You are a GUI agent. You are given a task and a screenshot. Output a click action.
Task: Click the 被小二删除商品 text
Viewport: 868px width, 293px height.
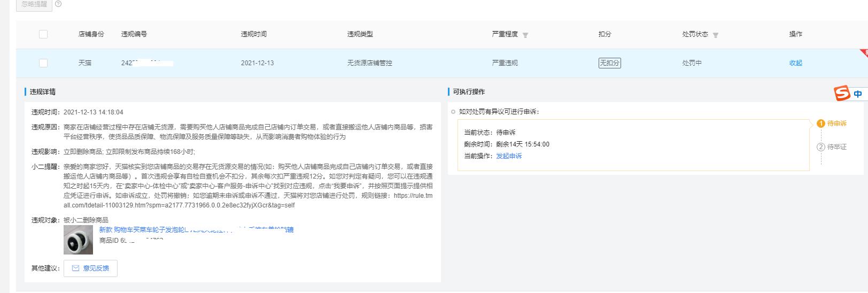[86, 220]
